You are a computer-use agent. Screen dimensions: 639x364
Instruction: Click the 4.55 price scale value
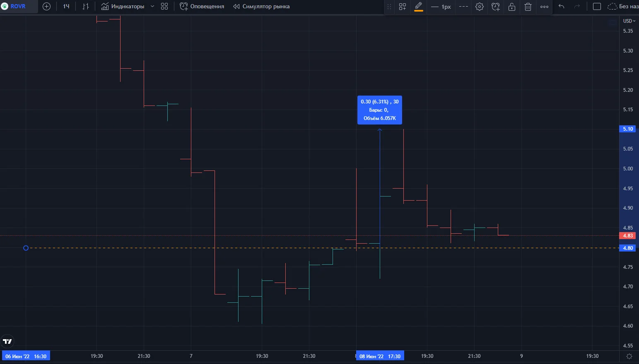point(628,346)
